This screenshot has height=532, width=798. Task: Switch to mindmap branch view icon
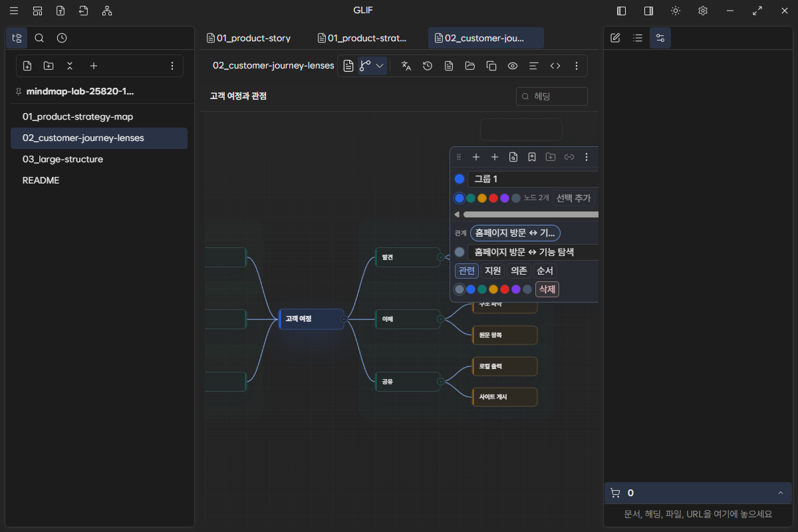pyautogui.click(x=365, y=66)
